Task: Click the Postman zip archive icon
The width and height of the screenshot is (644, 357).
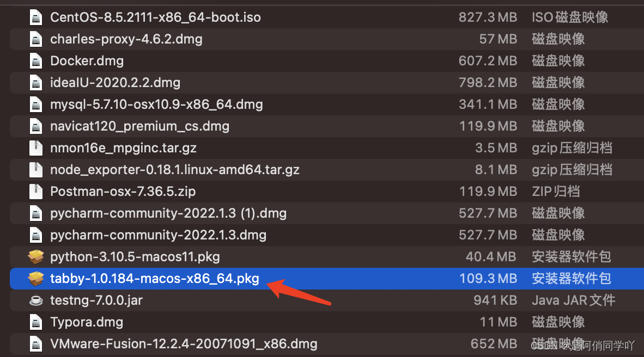Action: [35, 191]
